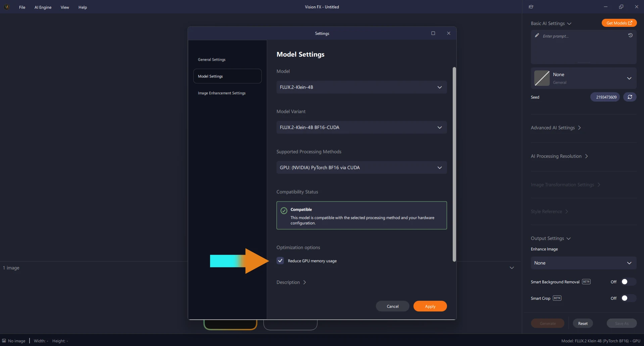Click the graduation cap tutorial icon

531,7
